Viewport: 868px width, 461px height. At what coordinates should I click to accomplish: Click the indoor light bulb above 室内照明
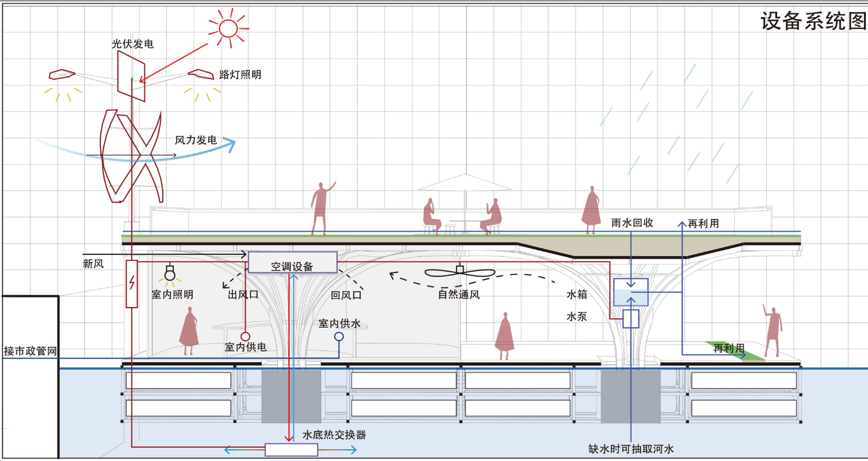pos(170,275)
